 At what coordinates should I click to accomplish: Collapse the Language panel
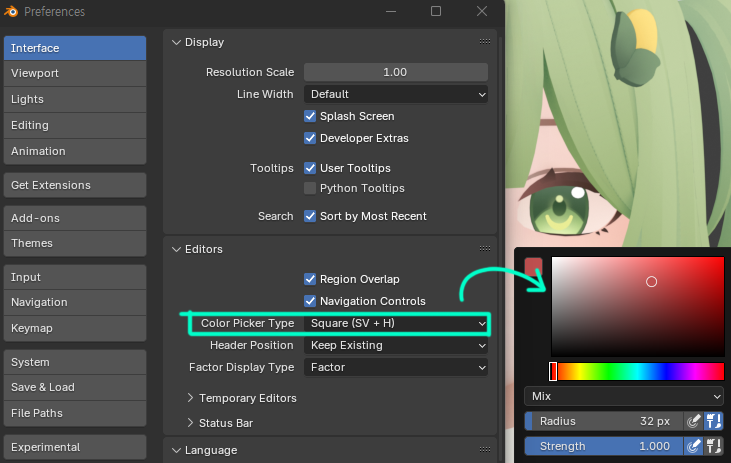176,450
